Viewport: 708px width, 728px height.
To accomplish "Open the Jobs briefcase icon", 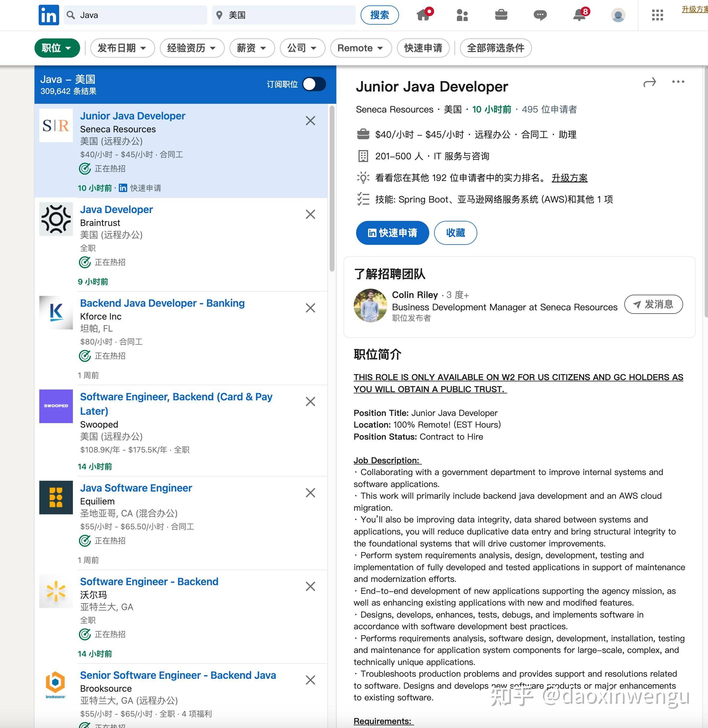I will tap(501, 15).
